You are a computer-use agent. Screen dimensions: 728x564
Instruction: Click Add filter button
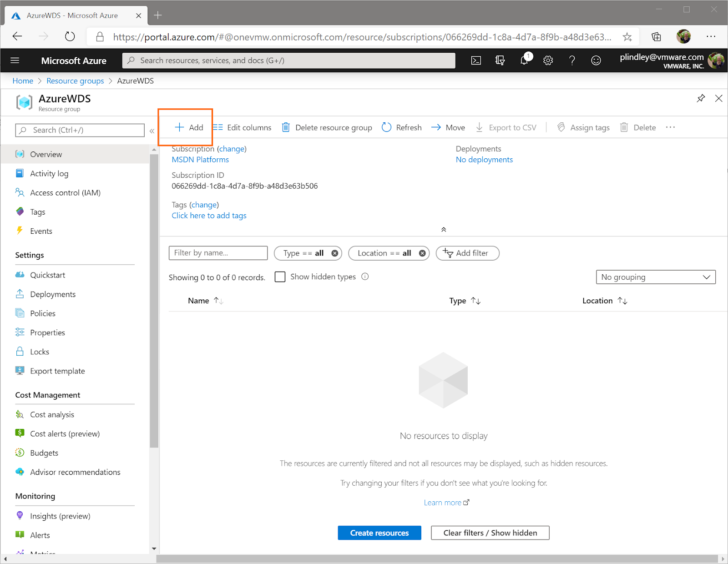tap(467, 253)
